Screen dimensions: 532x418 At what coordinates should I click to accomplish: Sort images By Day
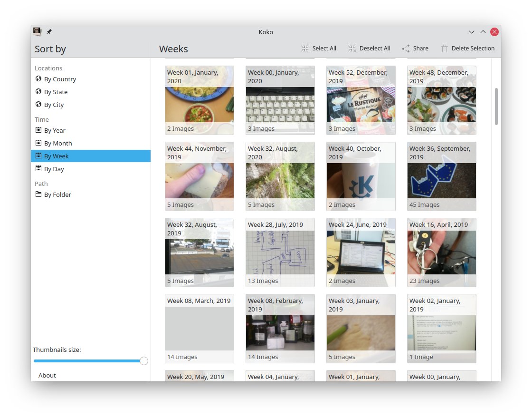point(91,169)
